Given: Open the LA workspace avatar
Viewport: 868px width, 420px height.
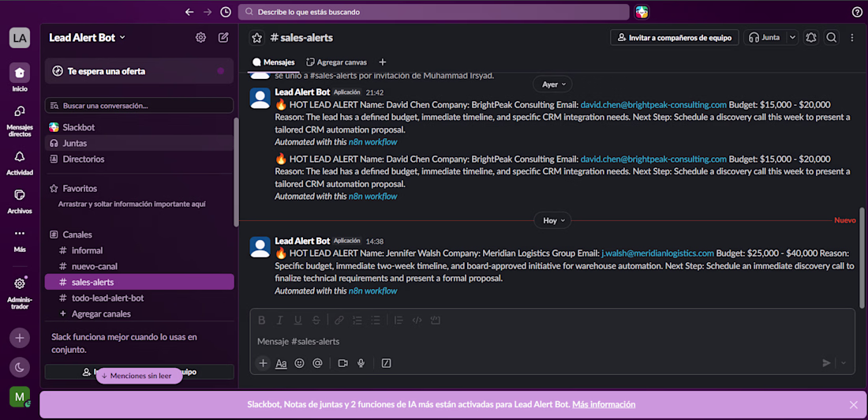Looking at the screenshot, I should coord(20,38).
